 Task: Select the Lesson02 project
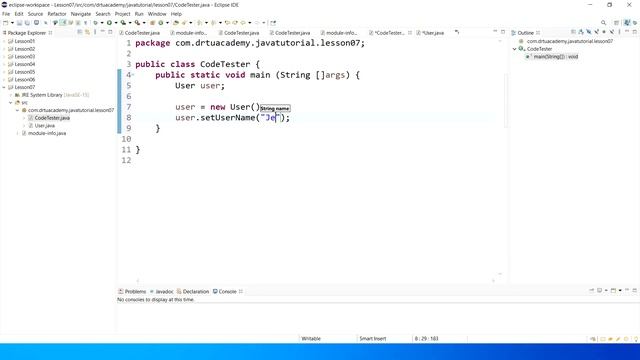tap(24, 49)
